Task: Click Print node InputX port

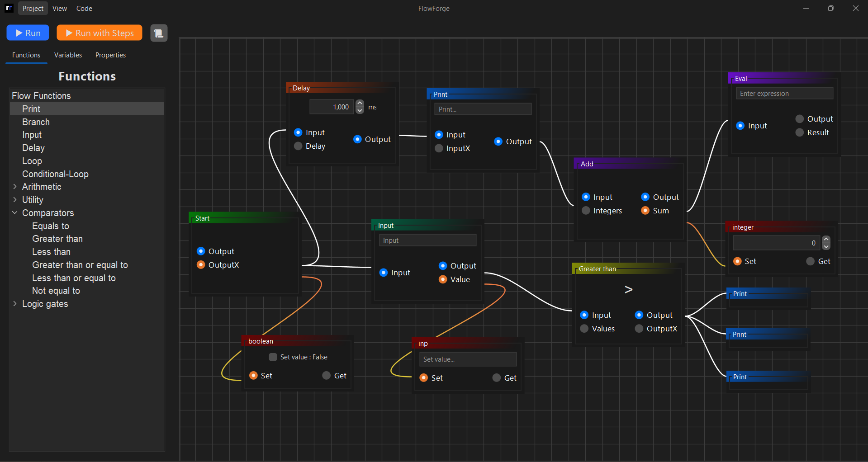Action: click(x=439, y=148)
